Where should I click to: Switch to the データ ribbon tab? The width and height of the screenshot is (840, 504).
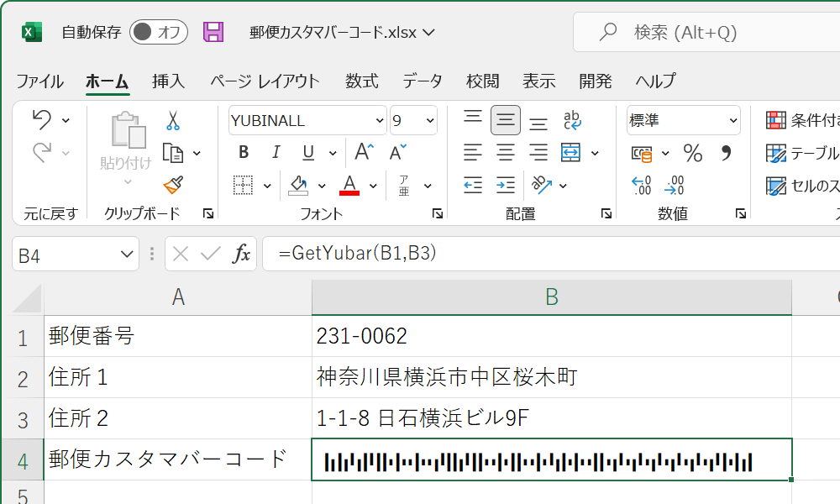click(x=424, y=81)
